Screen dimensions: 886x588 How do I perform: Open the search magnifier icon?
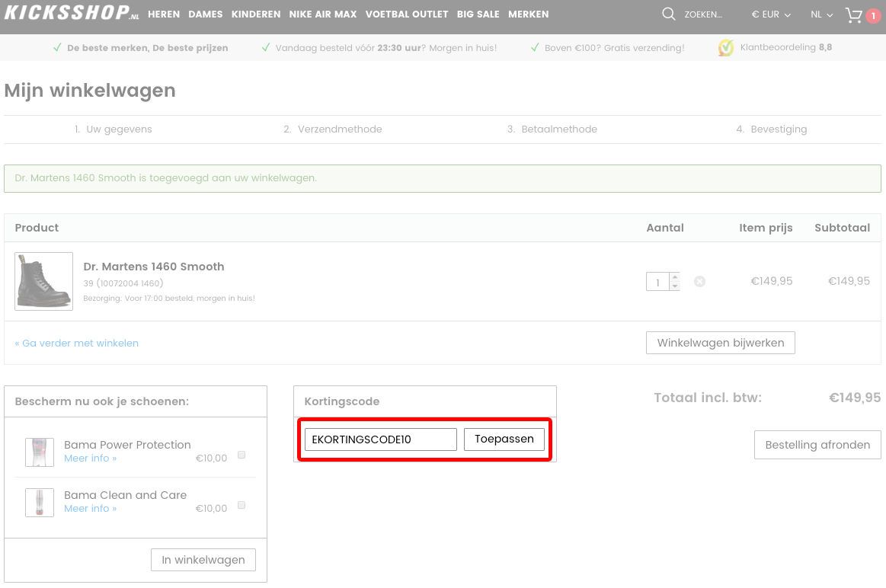point(668,14)
